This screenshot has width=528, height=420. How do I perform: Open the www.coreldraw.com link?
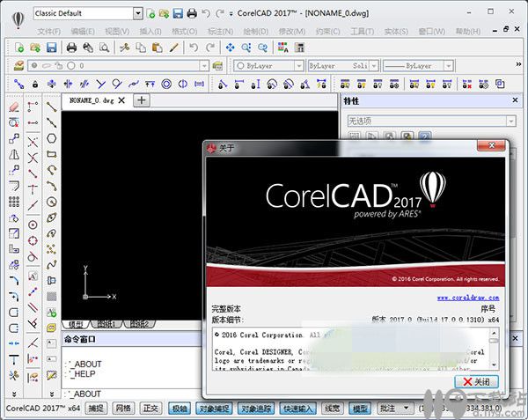(x=468, y=298)
